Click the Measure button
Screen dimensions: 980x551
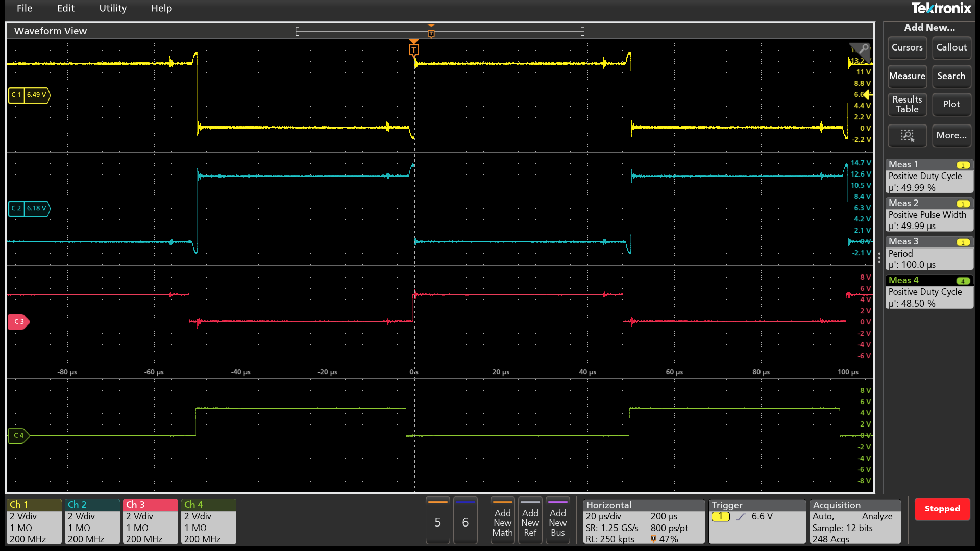tap(907, 76)
